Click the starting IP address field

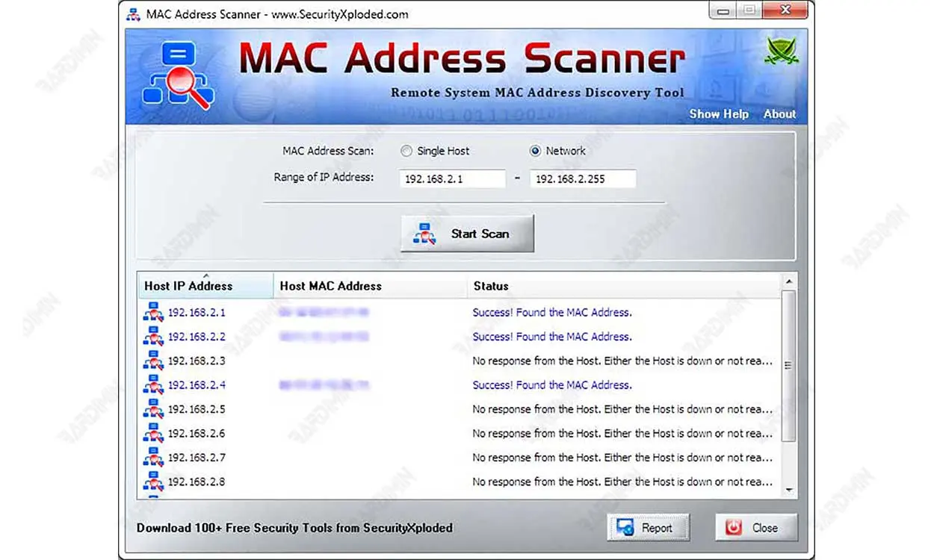pyautogui.click(x=452, y=179)
